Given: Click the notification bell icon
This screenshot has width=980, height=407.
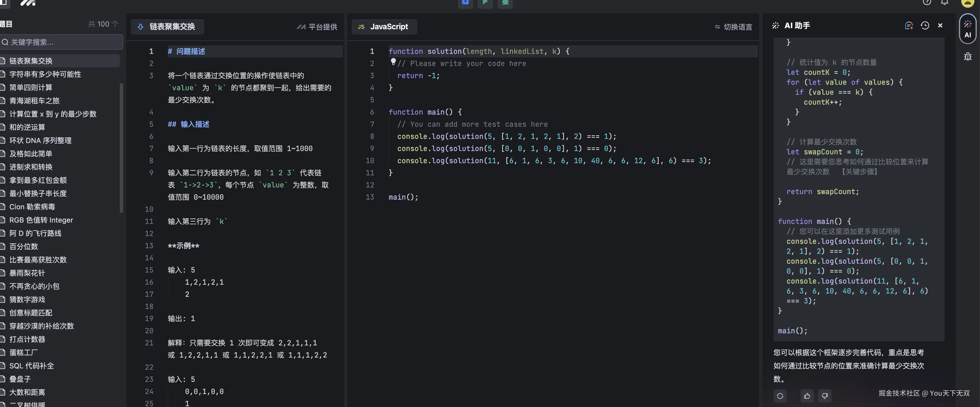Looking at the screenshot, I should pyautogui.click(x=945, y=3).
